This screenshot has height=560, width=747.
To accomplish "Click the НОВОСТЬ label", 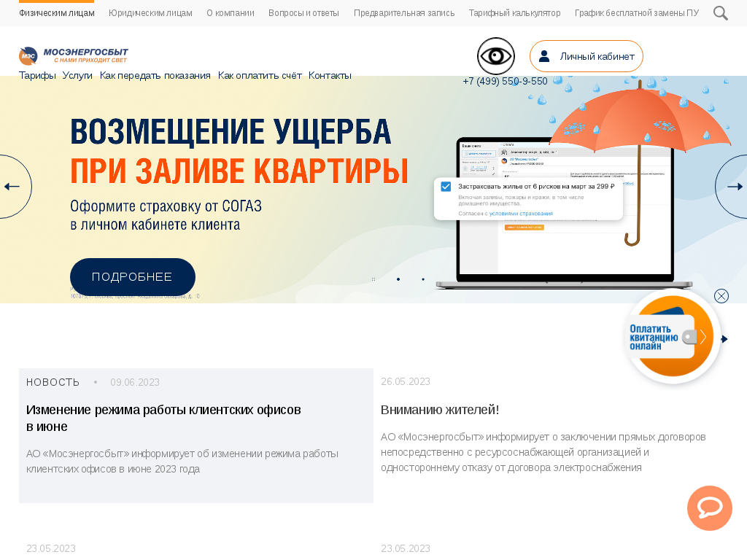I will click(53, 382).
